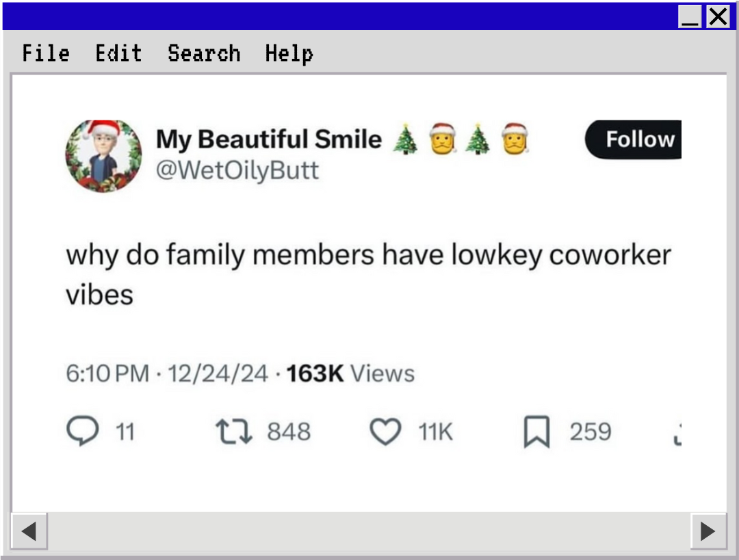Click the horizontal scrollbar track

click(368, 531)
